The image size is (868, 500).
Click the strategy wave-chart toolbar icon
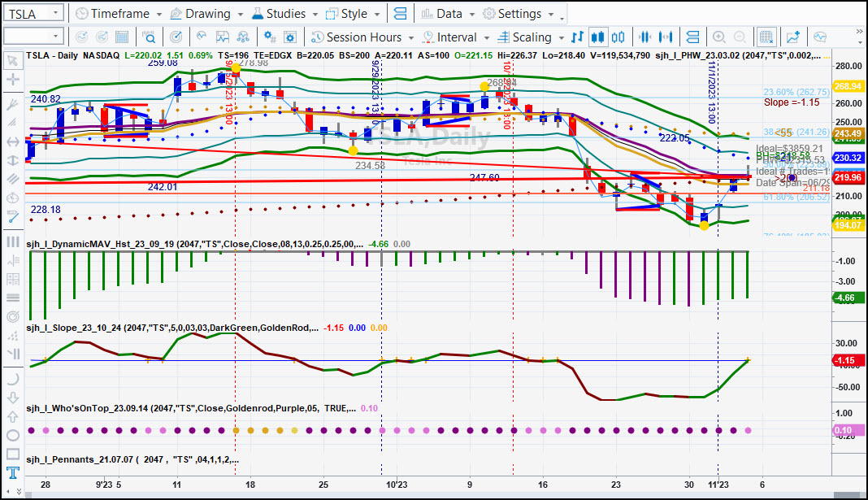(222, 37)
